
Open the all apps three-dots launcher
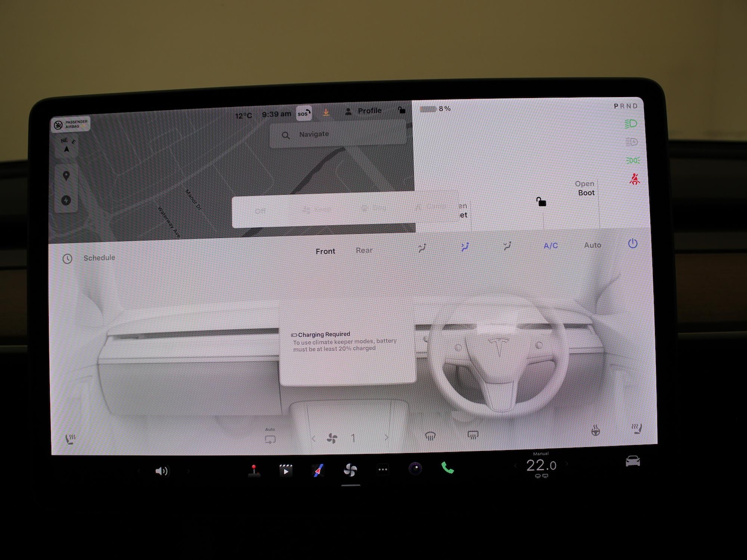(x=382, y=469)
